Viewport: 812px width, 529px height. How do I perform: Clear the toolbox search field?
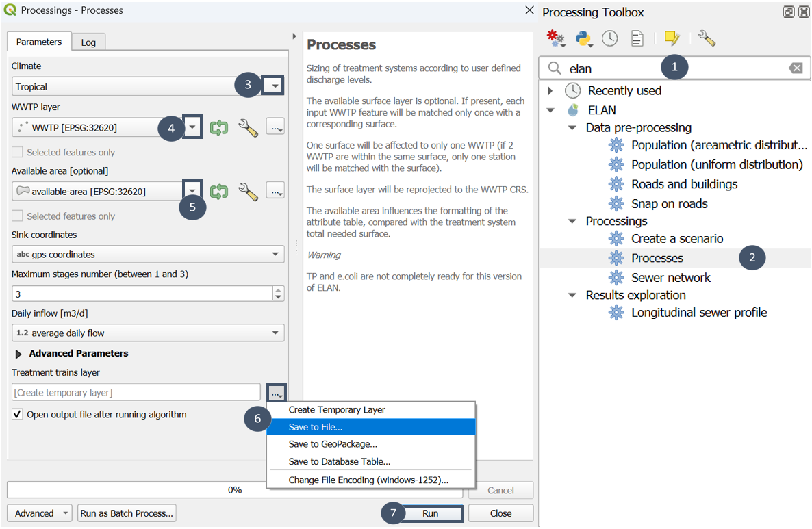click(x=795, y=68)
